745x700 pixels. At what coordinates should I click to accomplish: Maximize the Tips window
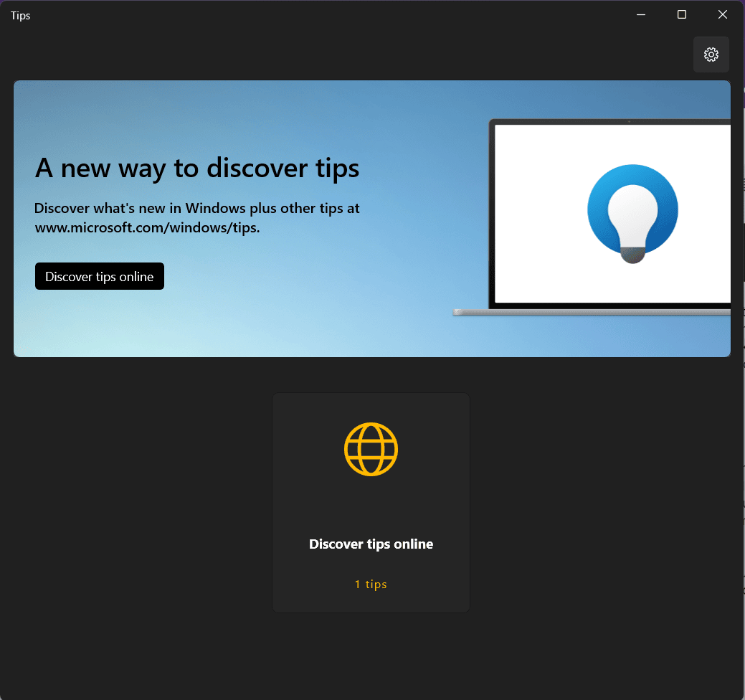pos(681,14)
